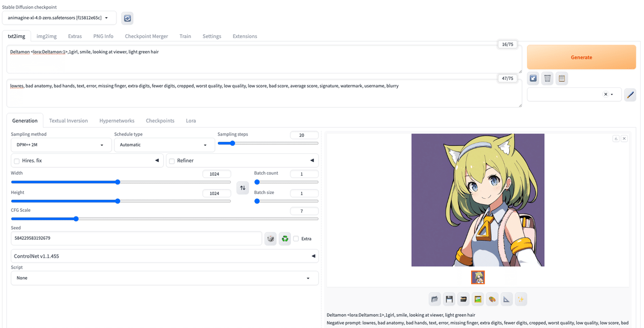Switch to the img2img tab
Image resolution: width=644 pixels, height=328 pixels.
tap(47, 36)
